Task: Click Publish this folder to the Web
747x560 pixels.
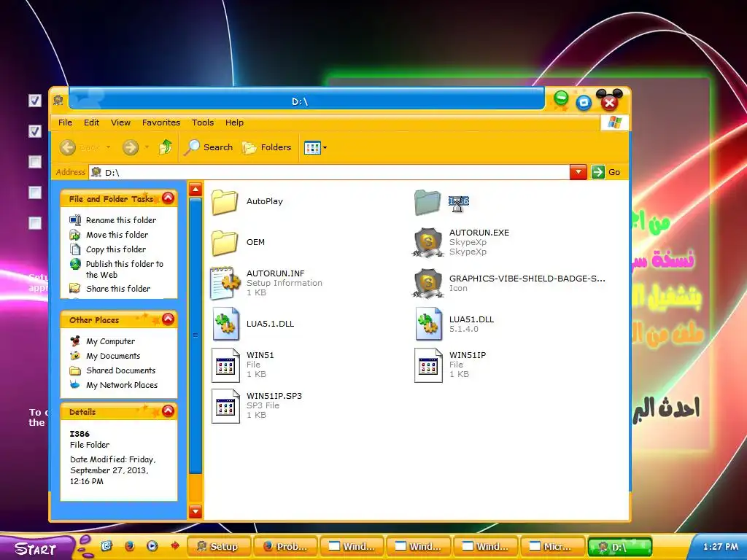Action: 124,270
